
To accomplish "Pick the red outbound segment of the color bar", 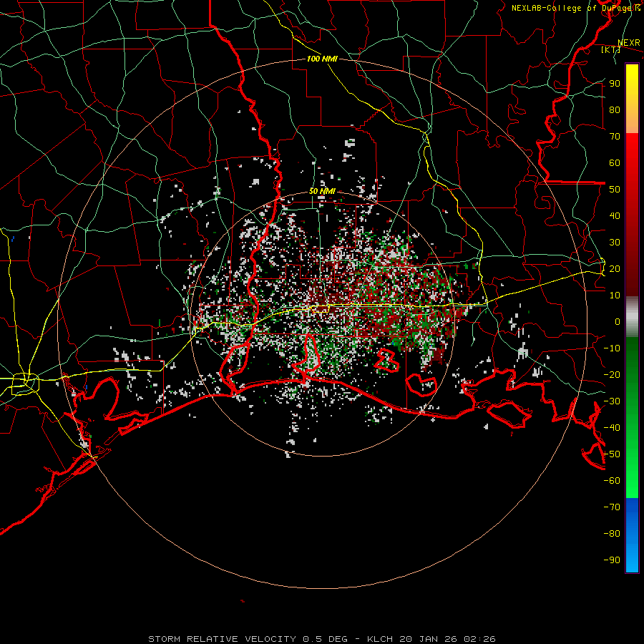I will (632, 215).
